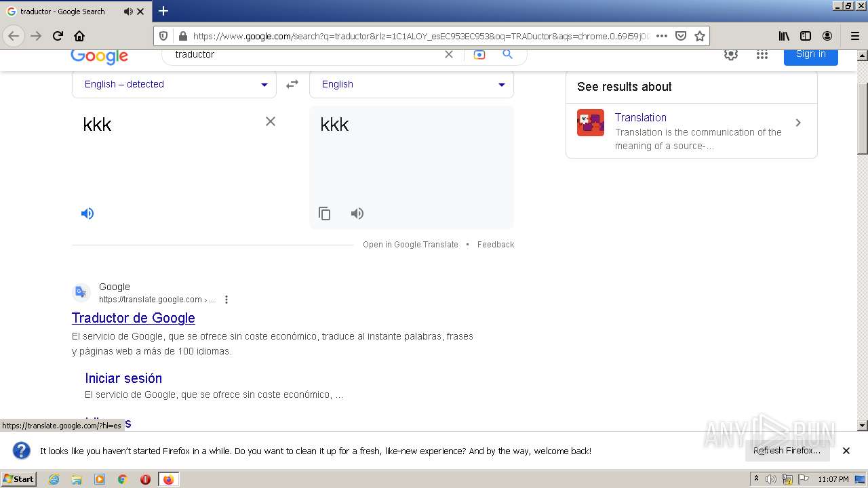
Task: Open in Google Translate link
Action: coord(410,245)
